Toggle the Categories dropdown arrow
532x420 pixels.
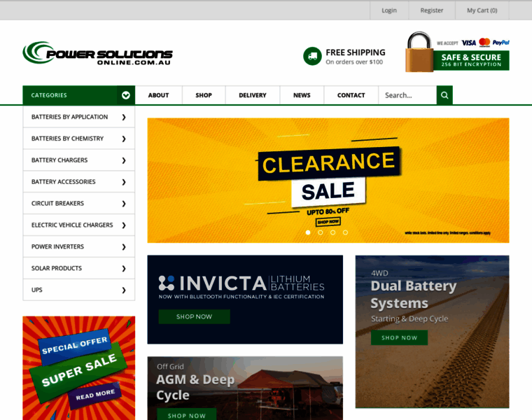126,95
